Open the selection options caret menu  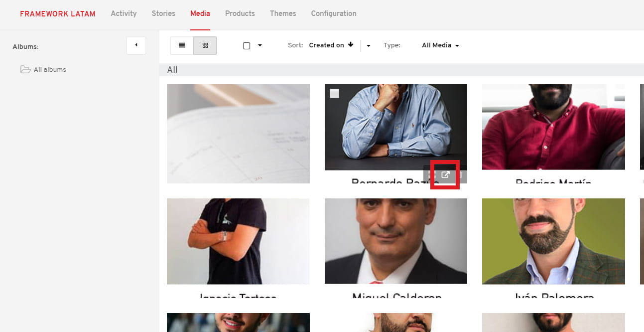[260, 46]
